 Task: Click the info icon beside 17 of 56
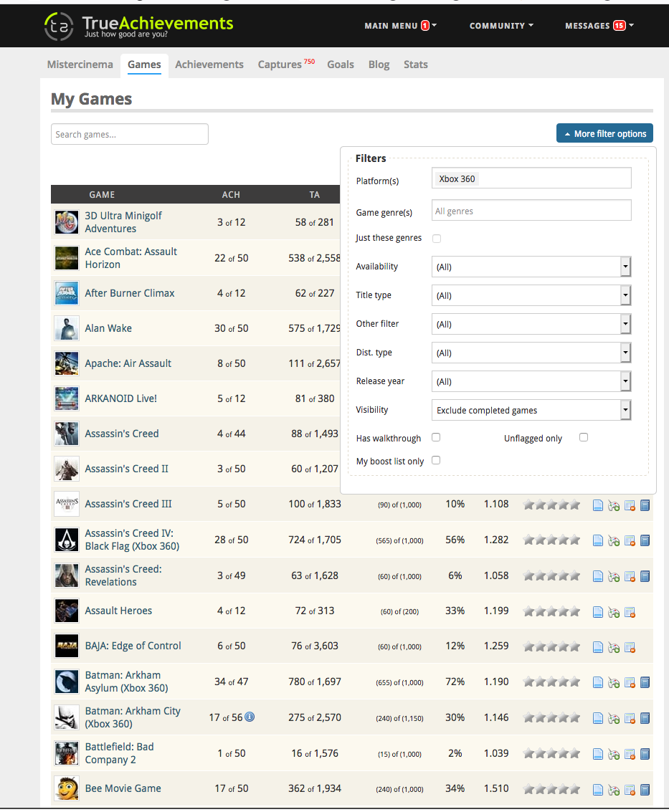[250, 717]
